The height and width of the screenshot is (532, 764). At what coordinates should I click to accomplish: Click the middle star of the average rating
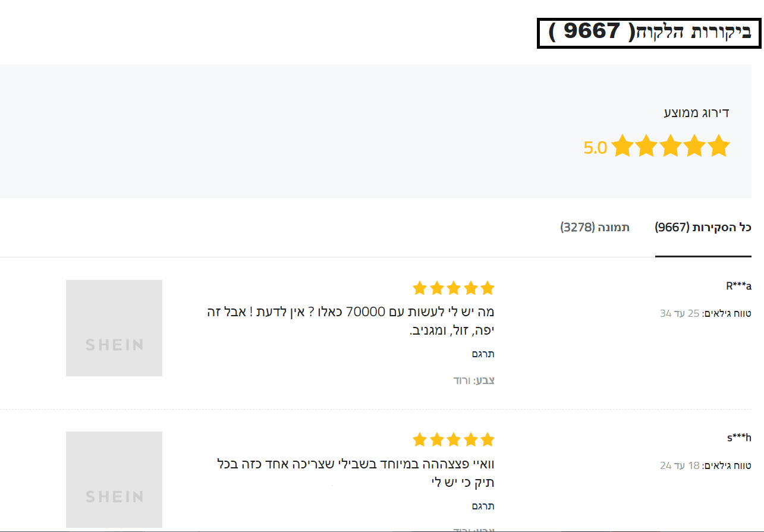coord(670,146)
